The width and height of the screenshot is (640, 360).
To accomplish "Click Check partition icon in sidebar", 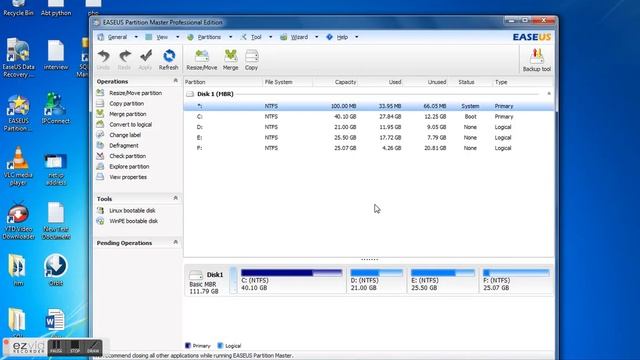I will (x=100, y=156).
